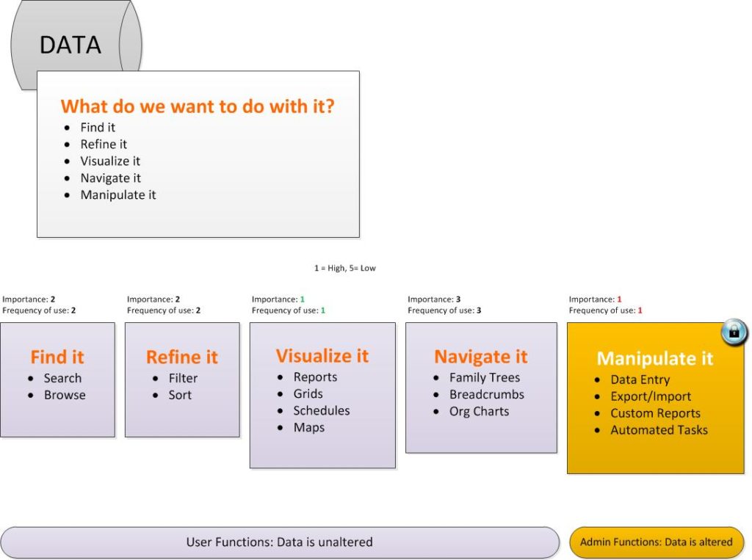Viewport: 752px width, 560px height.
Task: Click the orange 'Find it' box title
Action: point(57,357)
